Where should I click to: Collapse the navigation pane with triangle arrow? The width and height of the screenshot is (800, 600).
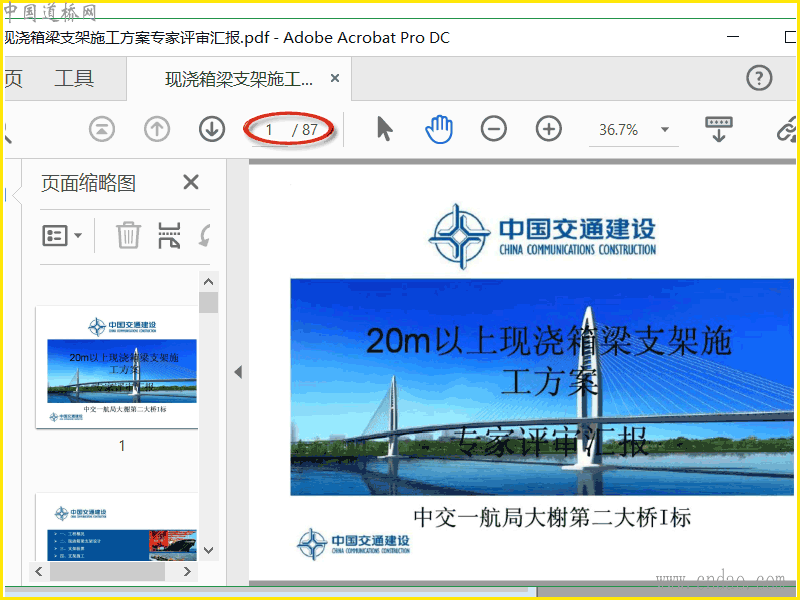(238, 372)
